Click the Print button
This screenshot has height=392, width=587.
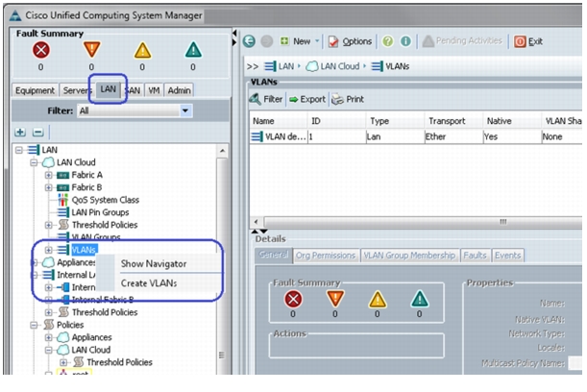(348, 99)
